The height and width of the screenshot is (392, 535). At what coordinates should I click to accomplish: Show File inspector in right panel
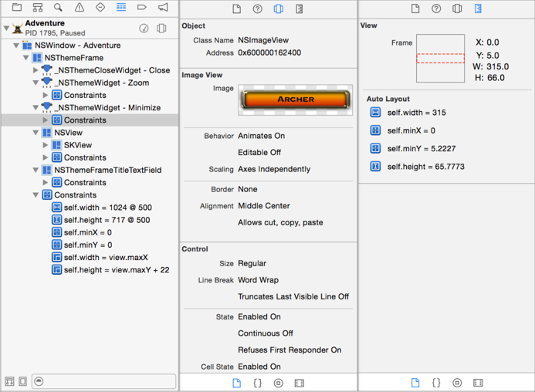415,8
